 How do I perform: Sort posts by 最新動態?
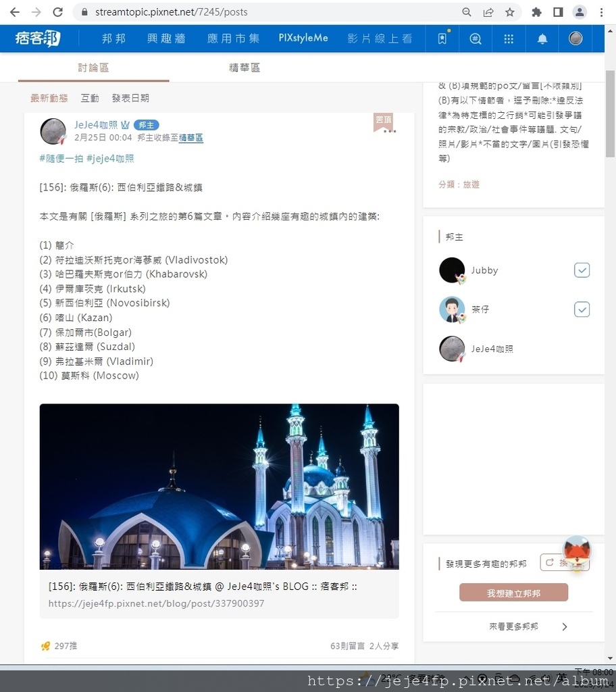pyautogui.click(x=49, y=98)
